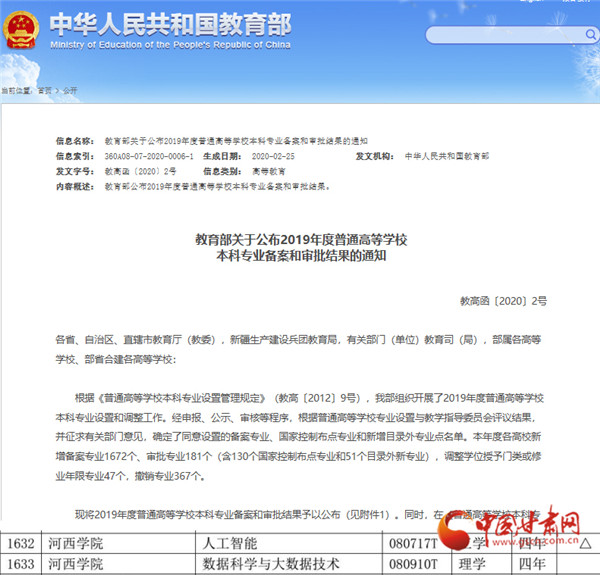
Task: Select 河西学院 in row 1633
Action: tap(75, 564)
